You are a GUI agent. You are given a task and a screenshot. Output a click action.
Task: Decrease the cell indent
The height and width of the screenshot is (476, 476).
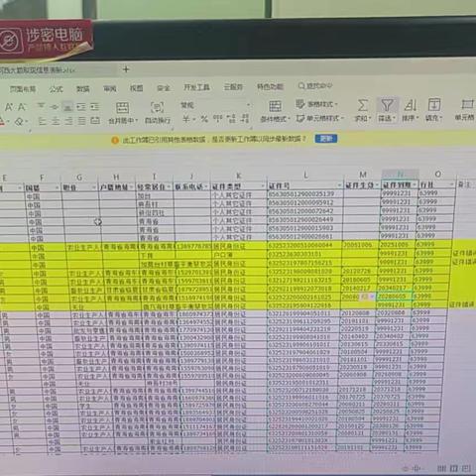[x=81, y=106]
